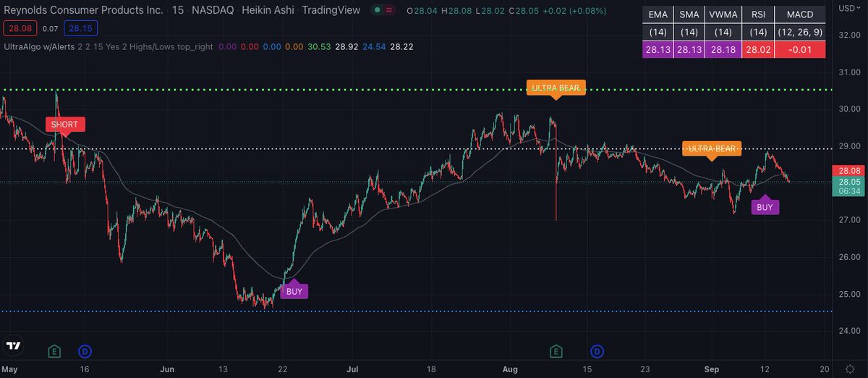Click the green market status dot

(375, 11)
